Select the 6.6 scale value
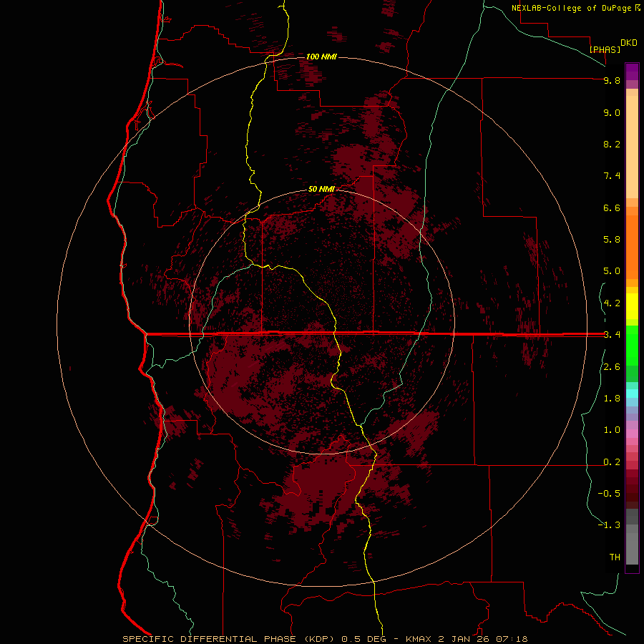 (612, 208)
